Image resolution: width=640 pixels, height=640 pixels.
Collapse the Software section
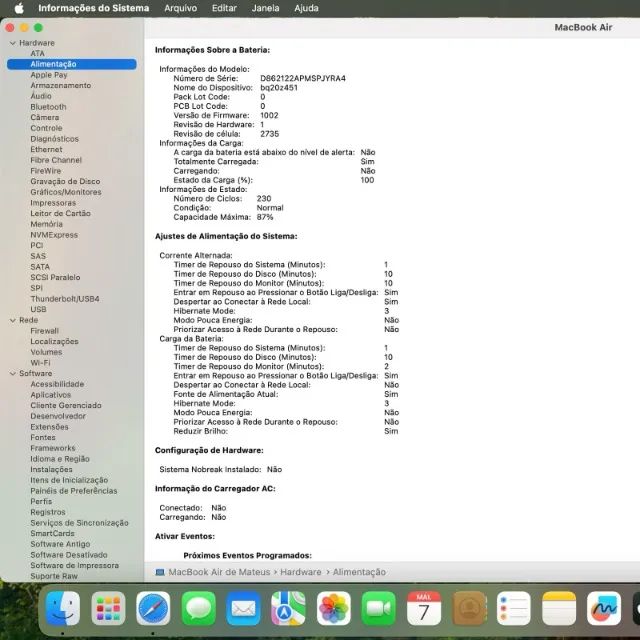point(13,373)
